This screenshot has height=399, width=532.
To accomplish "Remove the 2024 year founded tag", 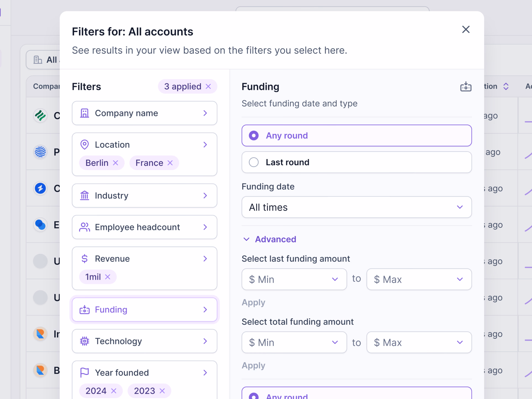I will [114, 391].
